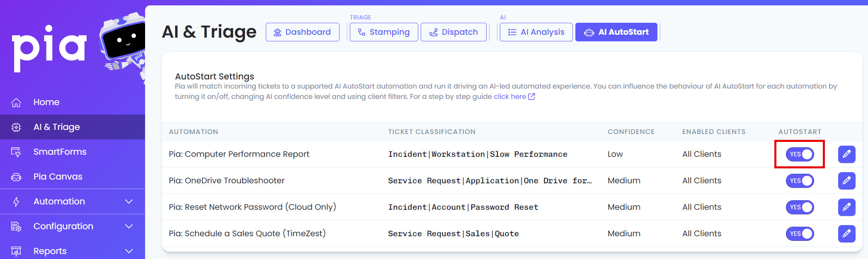Click All Clients in Computer Performance Report row

(702, 154)
